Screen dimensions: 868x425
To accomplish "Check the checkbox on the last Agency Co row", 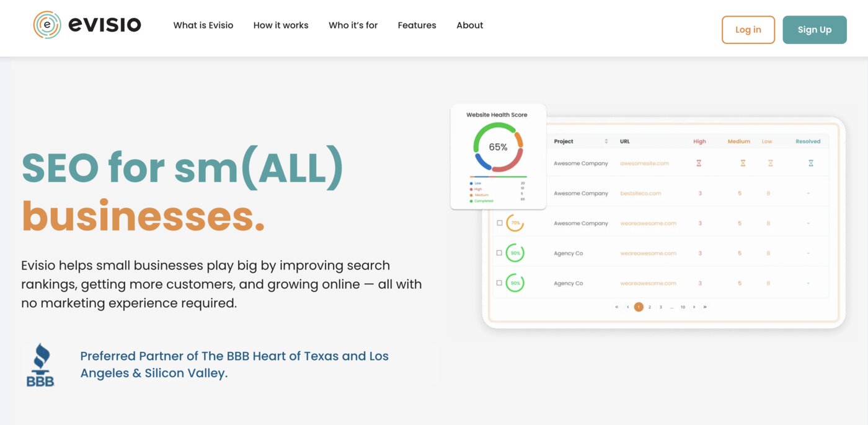I will coord(500,283).
